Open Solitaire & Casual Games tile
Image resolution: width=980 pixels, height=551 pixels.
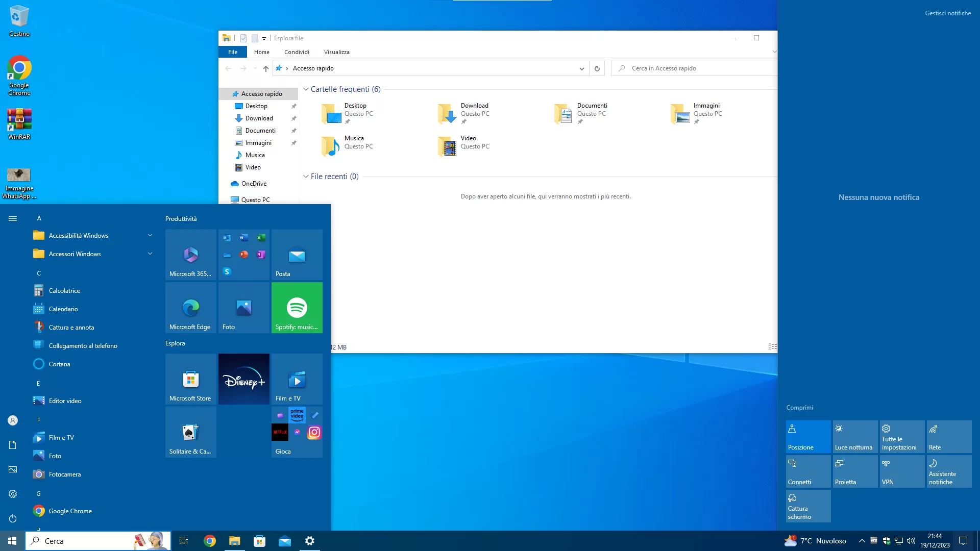tap(190, 432)
